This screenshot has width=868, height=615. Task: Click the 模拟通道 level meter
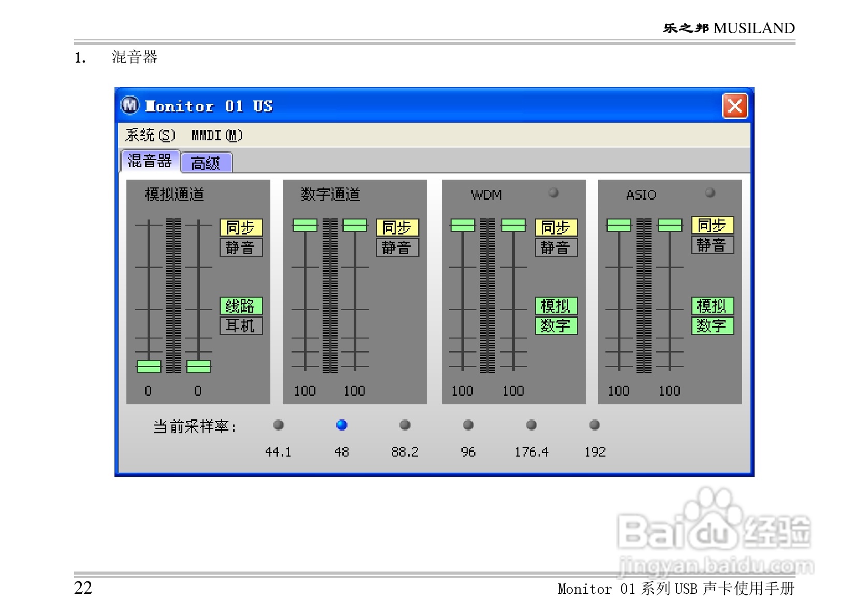click(x=173, y=296)
